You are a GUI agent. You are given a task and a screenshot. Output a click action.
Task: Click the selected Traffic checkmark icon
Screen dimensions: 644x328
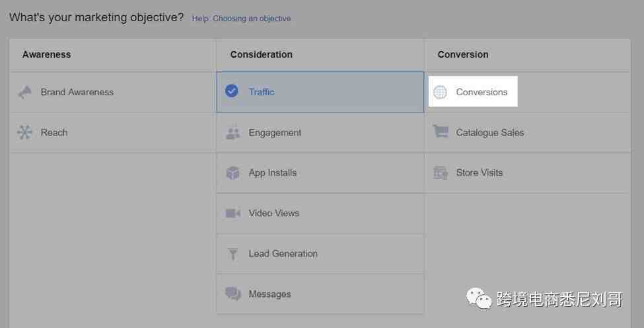pos(232,91)
